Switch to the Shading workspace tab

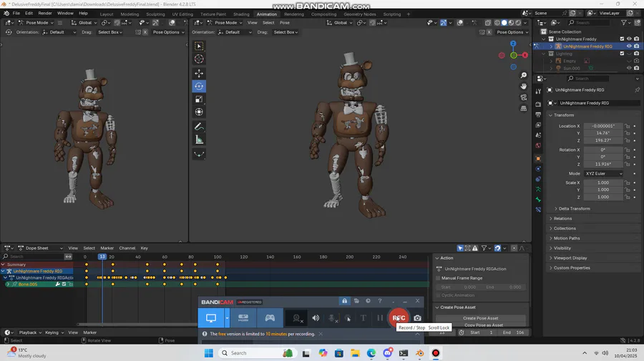(x=241, y=14)
